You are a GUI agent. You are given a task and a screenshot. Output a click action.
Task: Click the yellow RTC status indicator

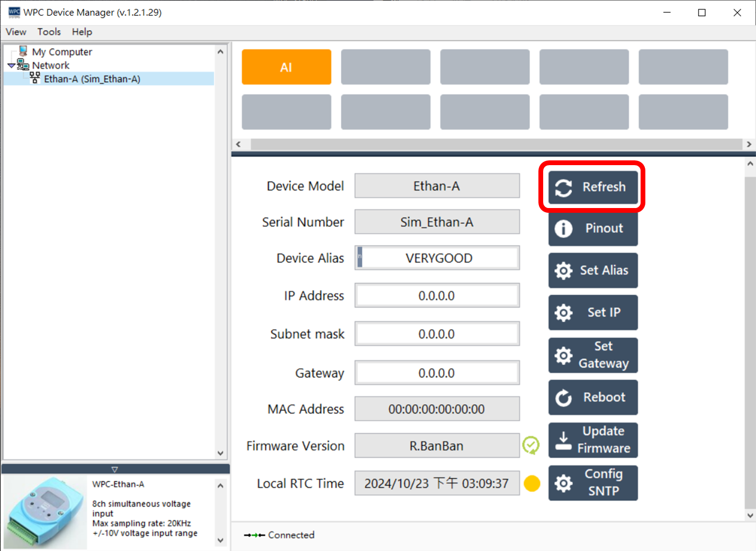tap(532, 483)
